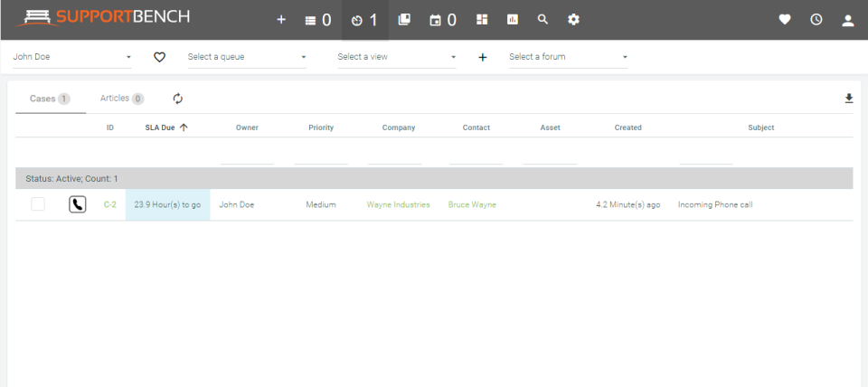
Task: Open the Wayne Industries company link
Action: [x=398, y=205]
